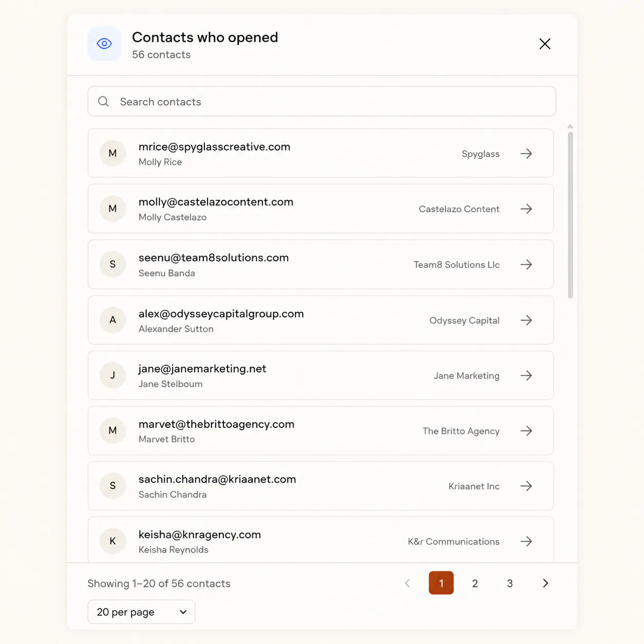The width and height of the screenshot is (644, 644).
Task: Open arrow for sachin.chandra@kriaanet.com
Action: 526,486
